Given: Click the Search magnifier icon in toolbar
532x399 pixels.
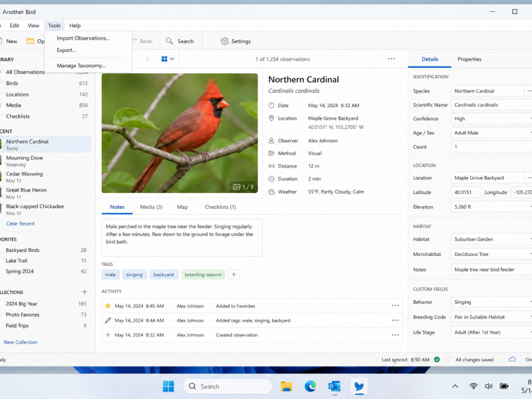Looking at the screenshot, I should click(170, 41).
